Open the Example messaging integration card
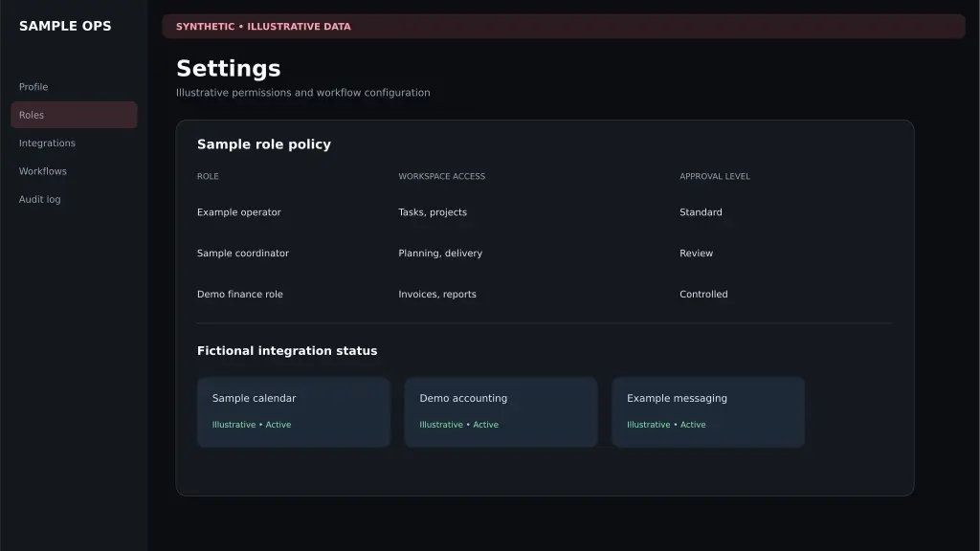 [708, 411]
